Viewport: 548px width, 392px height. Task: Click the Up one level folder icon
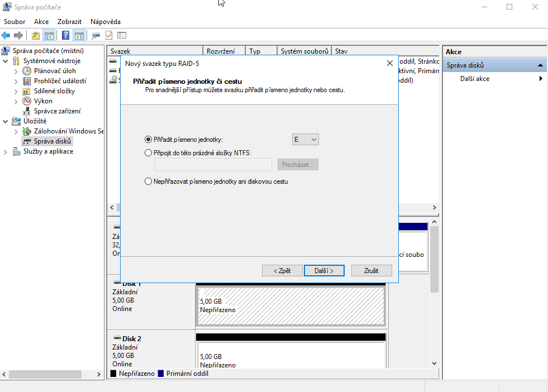pyautogui.click(x=36, y=35)
